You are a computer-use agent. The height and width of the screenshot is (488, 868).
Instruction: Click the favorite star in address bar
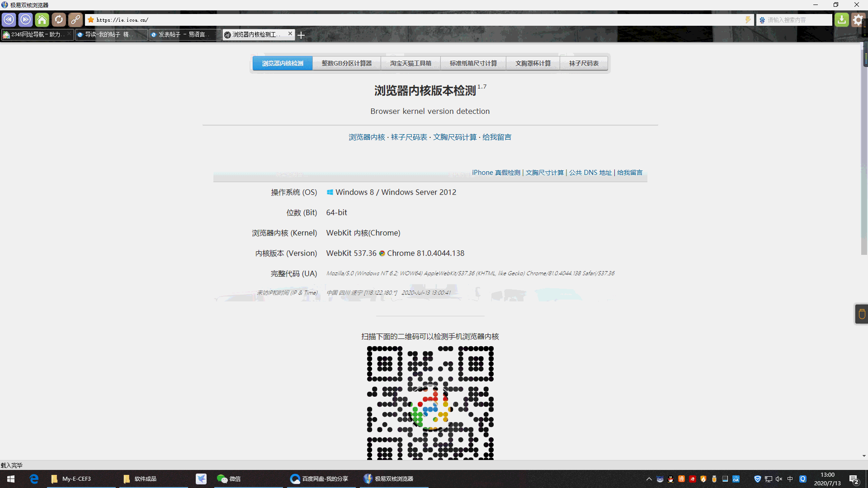(x=91, y=20)
